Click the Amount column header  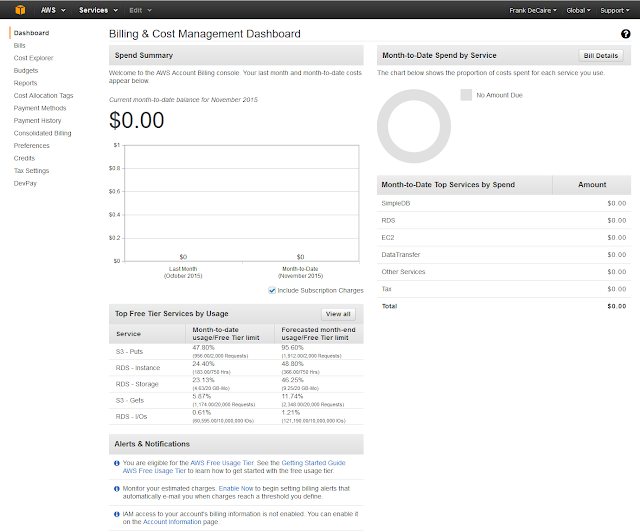pos(592,185)
